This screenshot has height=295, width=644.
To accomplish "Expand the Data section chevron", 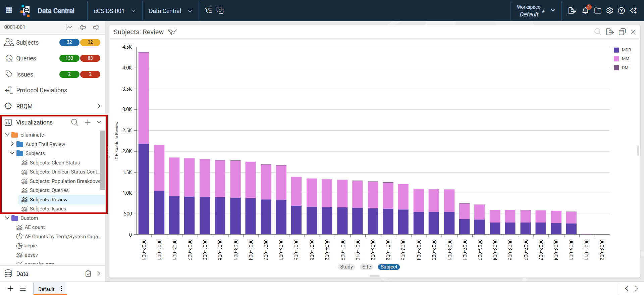I will 99,274.
